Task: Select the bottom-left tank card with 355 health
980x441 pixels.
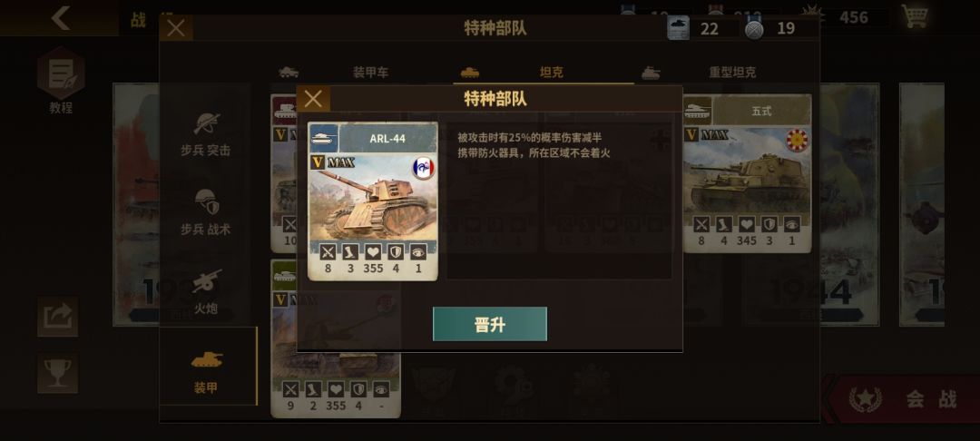Action: click(336, 338)
